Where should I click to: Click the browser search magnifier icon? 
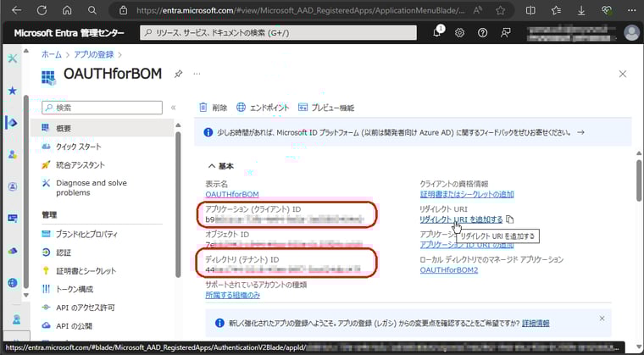[92, 11]
